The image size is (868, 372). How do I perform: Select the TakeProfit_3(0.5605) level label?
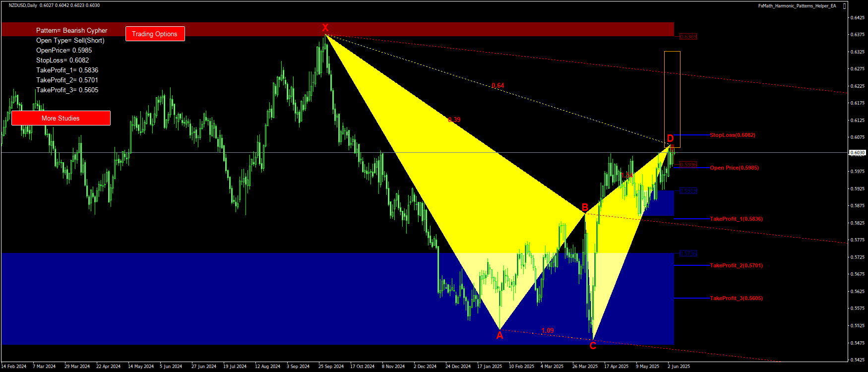[736, 298]
